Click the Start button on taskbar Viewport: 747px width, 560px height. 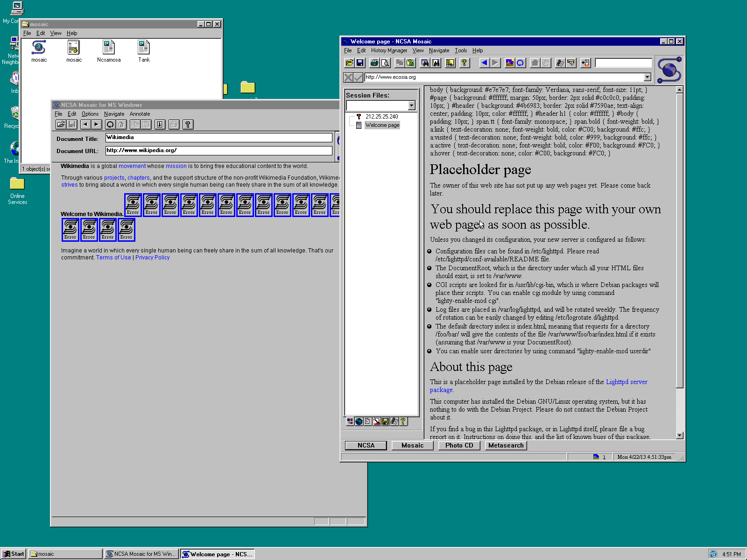click(13, 554)
